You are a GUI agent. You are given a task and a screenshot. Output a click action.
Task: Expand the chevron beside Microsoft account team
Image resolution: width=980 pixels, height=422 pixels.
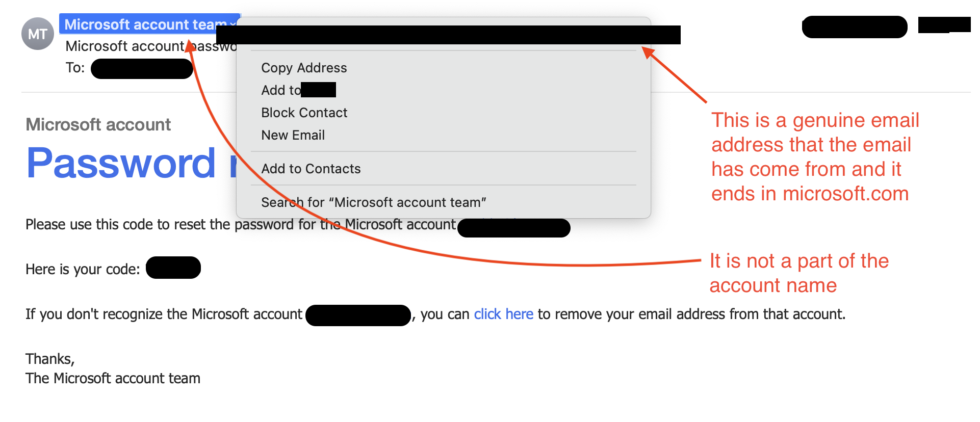point(233,24)
